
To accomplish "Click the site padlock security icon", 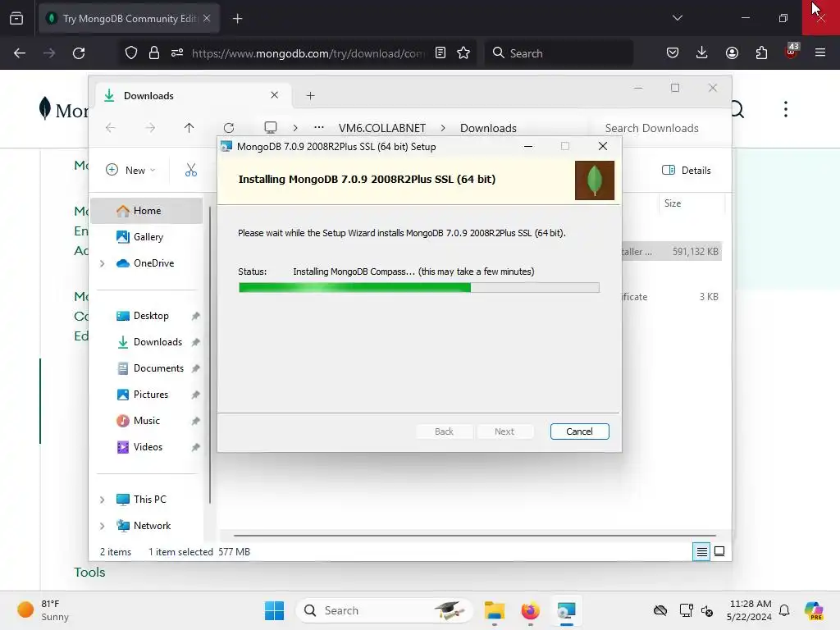I will [154, 53].
